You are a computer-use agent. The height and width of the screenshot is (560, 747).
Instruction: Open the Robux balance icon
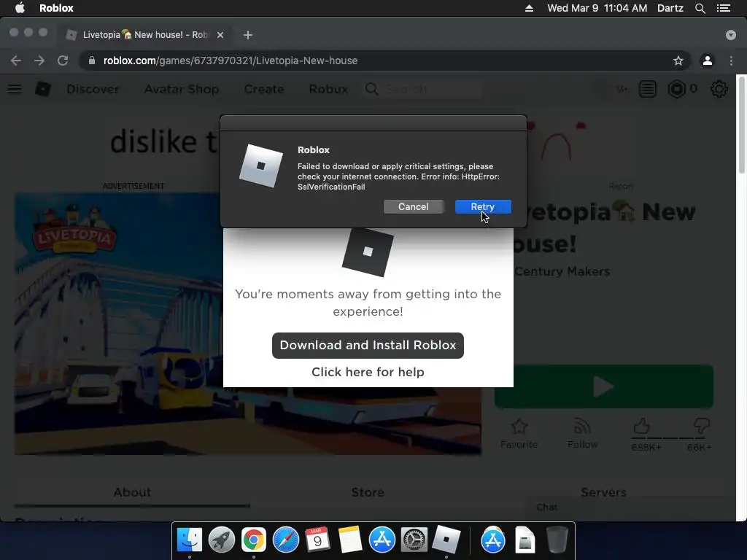point(676,89)
